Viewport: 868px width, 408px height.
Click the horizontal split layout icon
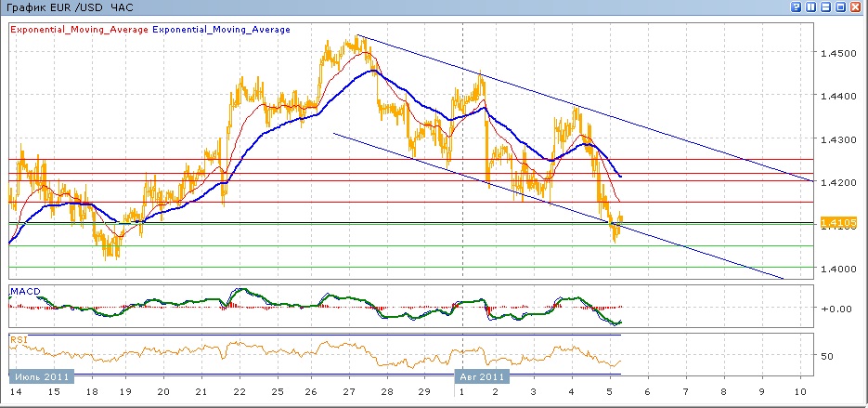coord(826,7)
